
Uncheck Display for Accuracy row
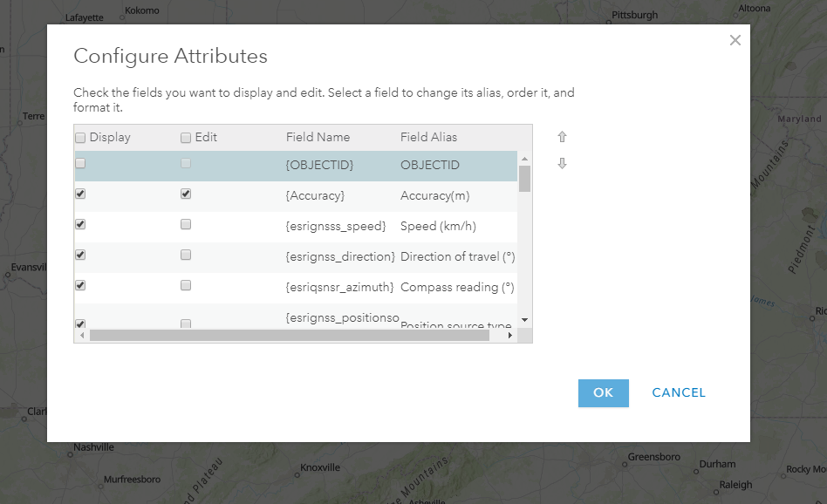(x=80, y=194)
